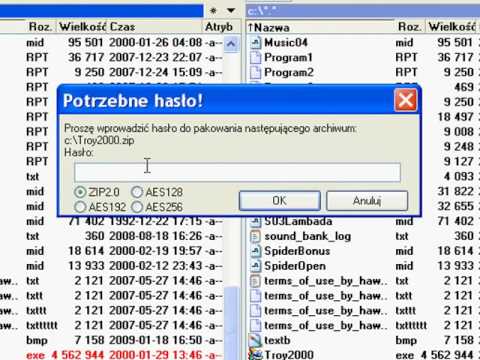
Task: Click size value 31 822 in right panel
Action: 456,191
